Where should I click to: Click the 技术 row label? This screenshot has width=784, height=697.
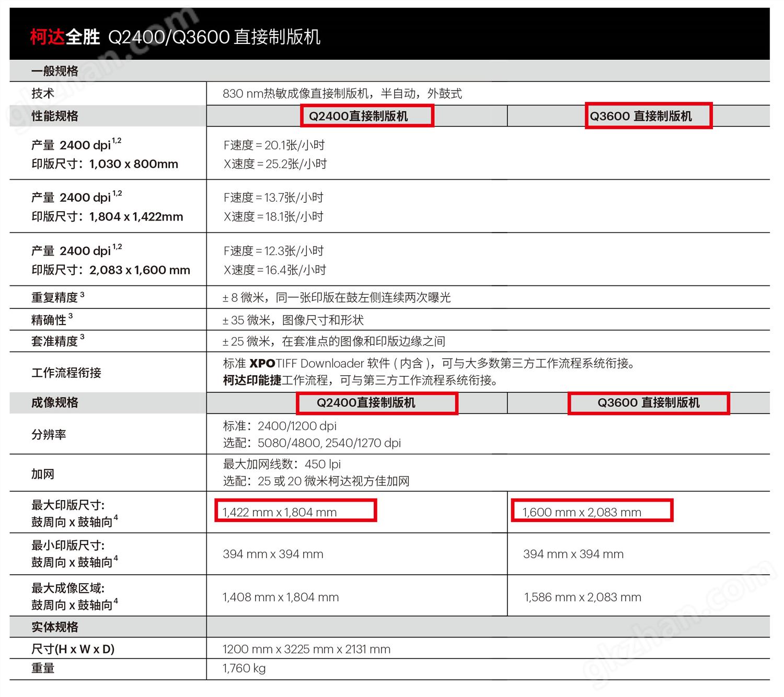[x=43, y=94]
